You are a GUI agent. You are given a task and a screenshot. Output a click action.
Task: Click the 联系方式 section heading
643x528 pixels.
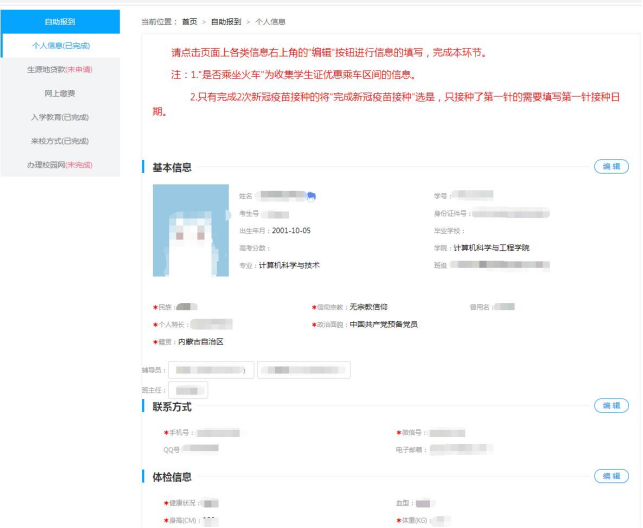[x=171, y=407]
